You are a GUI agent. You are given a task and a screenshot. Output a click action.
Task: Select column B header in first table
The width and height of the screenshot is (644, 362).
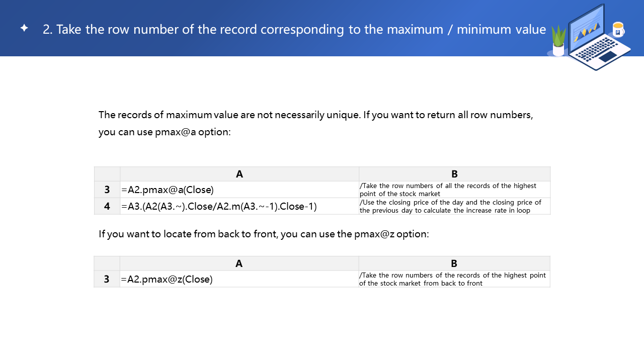(x=454, y=174)
